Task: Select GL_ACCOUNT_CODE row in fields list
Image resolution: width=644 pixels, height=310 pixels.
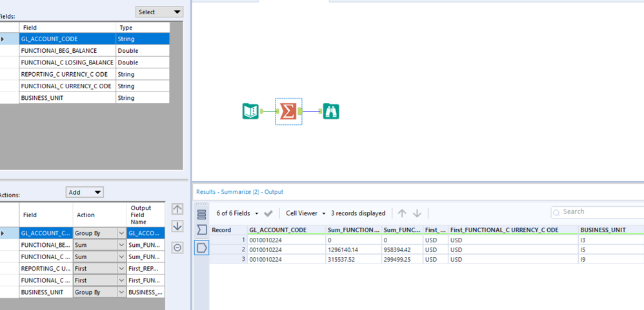Action: point(94,39)
